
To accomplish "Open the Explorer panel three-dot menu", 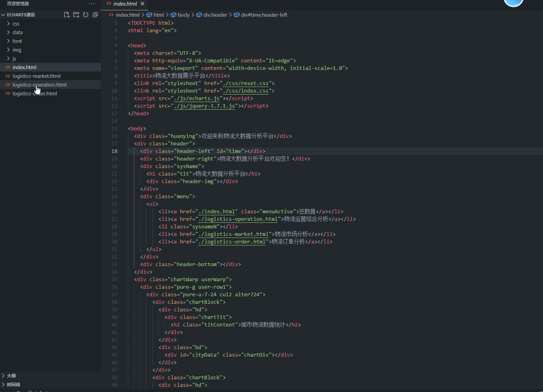I will (92, 4).
